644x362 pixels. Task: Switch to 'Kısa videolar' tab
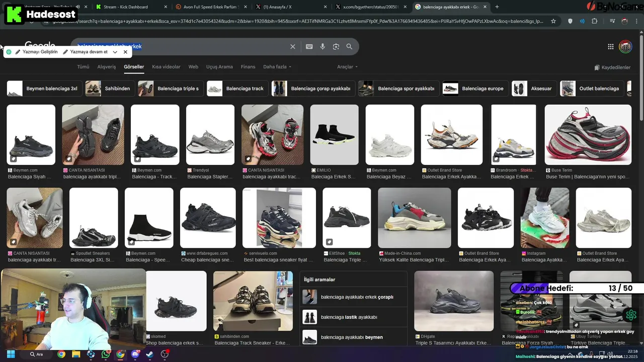point(166,67)
